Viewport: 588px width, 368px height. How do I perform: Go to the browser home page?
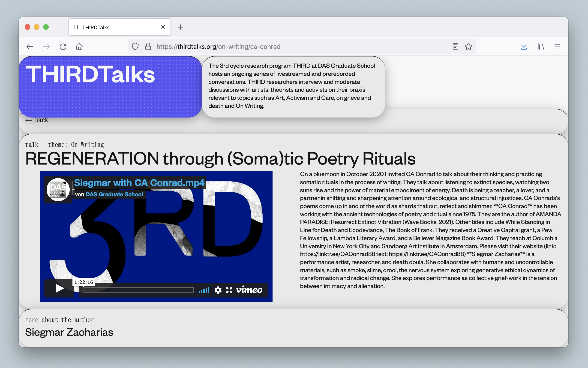[79, 47]
